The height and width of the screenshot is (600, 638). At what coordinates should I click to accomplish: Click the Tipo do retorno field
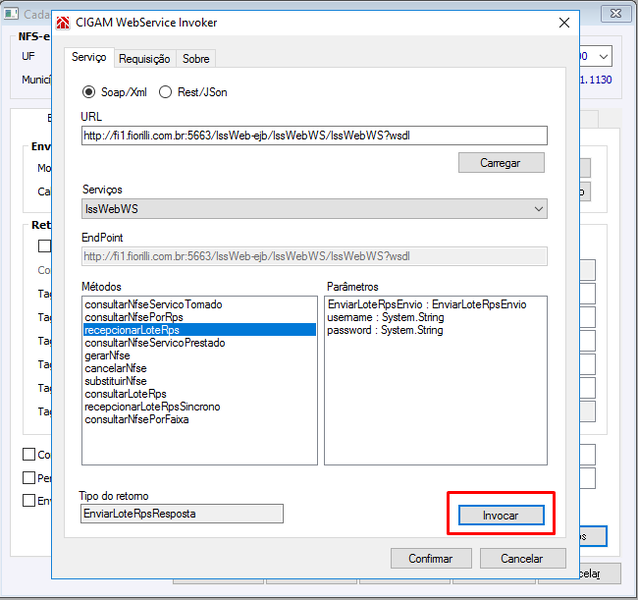pos(182,513)
